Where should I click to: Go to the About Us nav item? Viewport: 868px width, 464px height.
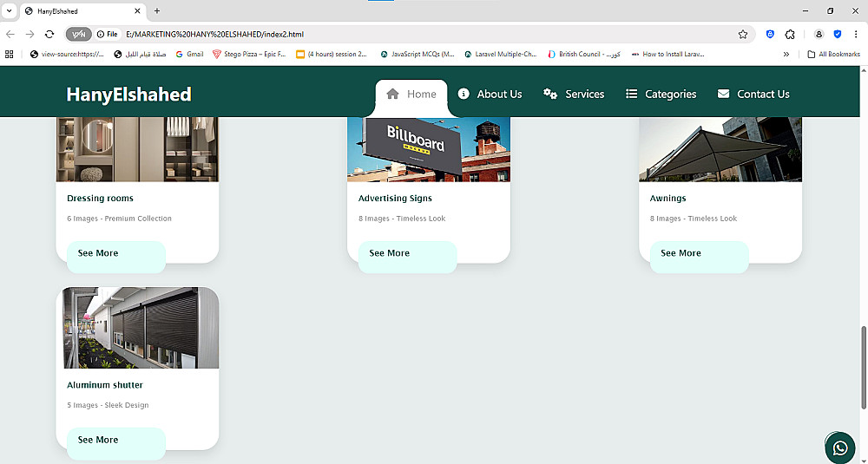(x=490, y=94)
